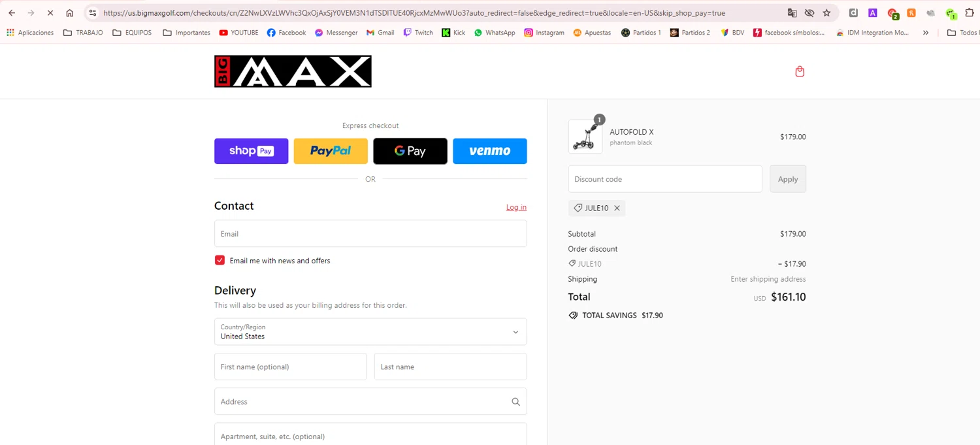Open the EQUIPOS bookmarks folder
Viewport: 980px width, 445px height.
132,32
